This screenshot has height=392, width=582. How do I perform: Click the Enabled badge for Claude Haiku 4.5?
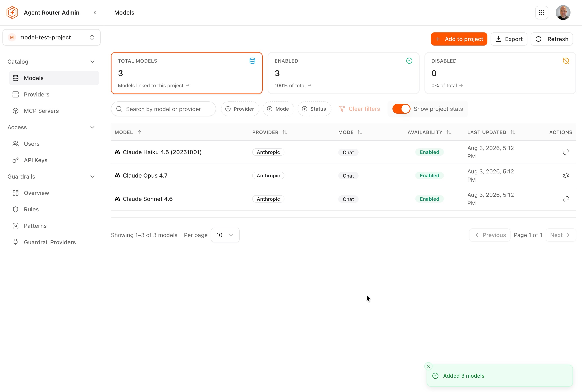click(x=429, y=152)
